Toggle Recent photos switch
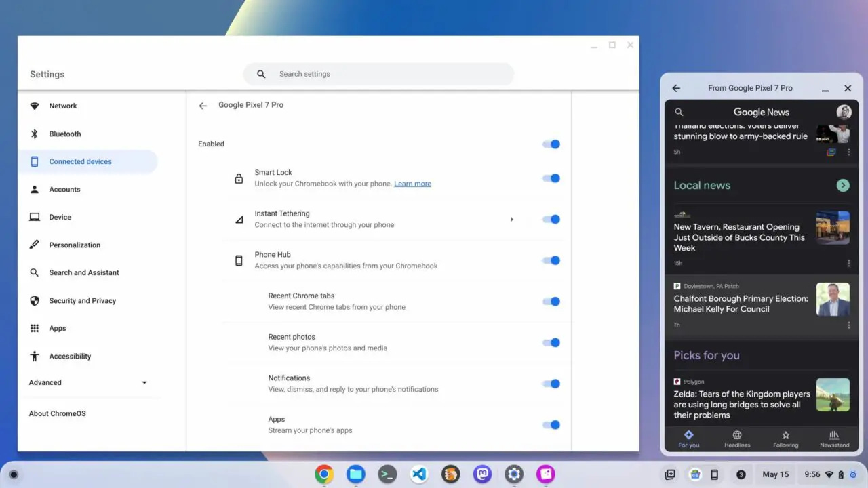 [x=551, y=343]
